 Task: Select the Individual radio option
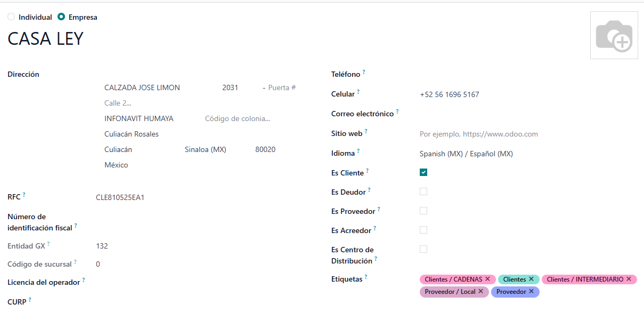tap(11, 17)
